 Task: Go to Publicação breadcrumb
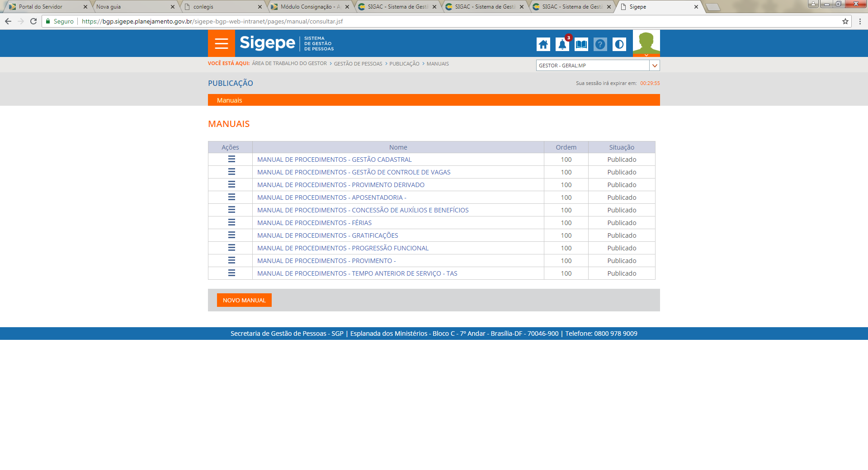(405, 64)
